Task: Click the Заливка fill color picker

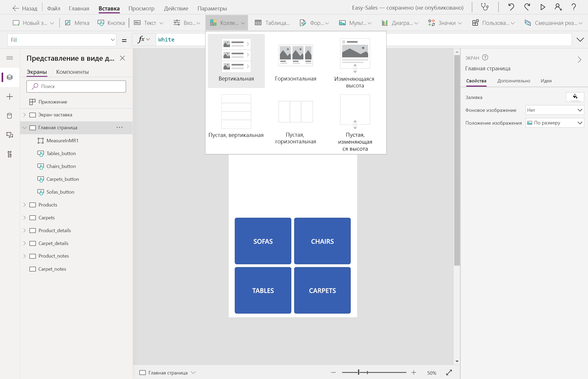Action: click(575, 97)
